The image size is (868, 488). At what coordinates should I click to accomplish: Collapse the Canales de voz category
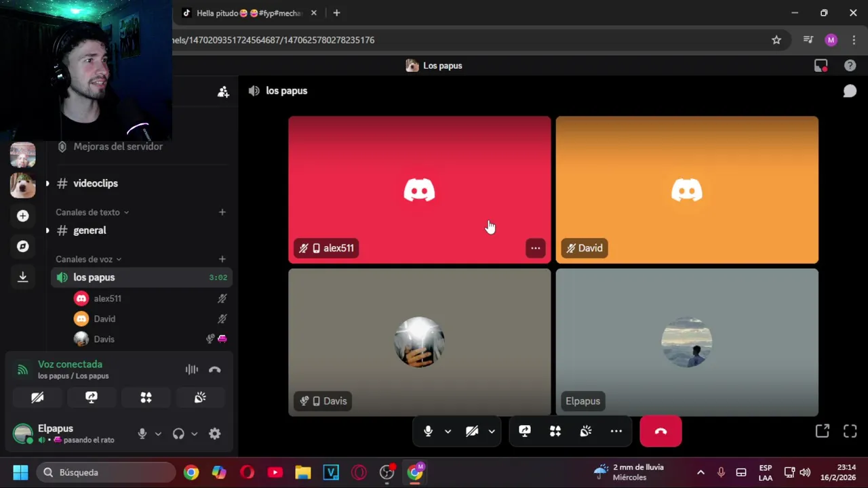point(88,259)
